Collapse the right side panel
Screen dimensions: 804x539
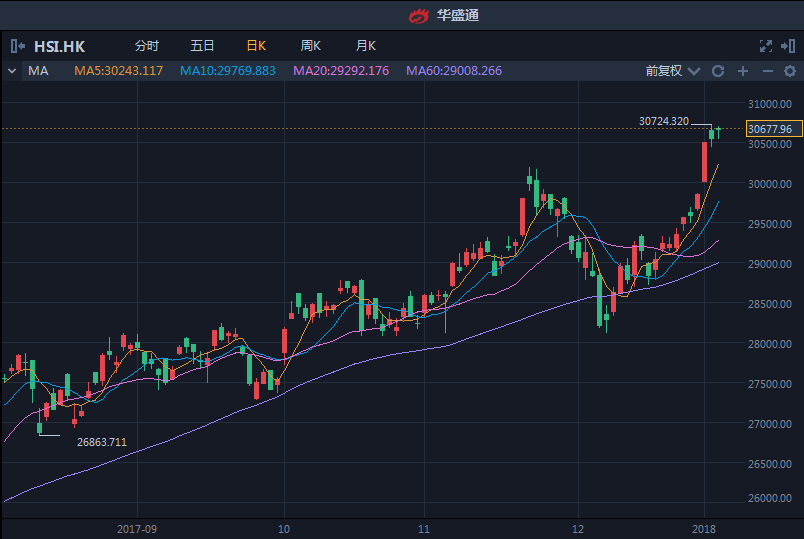(x=789, y=46)
